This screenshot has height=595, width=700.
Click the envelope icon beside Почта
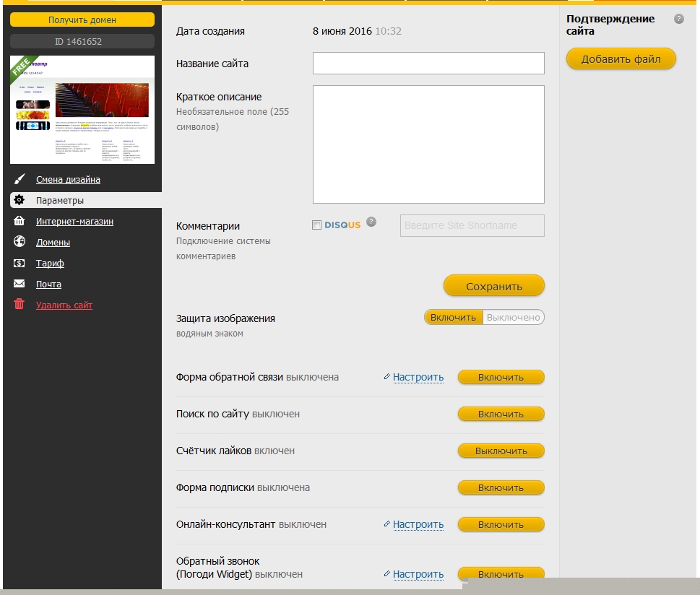coord(20,284)
